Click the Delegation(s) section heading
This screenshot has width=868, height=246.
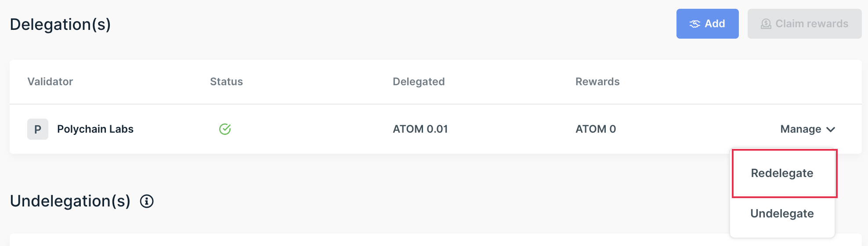[x=60, y=25]
